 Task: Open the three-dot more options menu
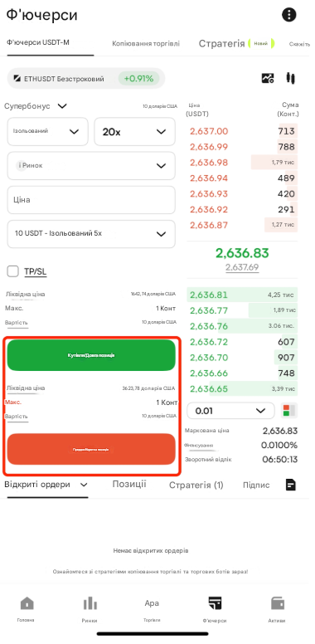(289, 15)
